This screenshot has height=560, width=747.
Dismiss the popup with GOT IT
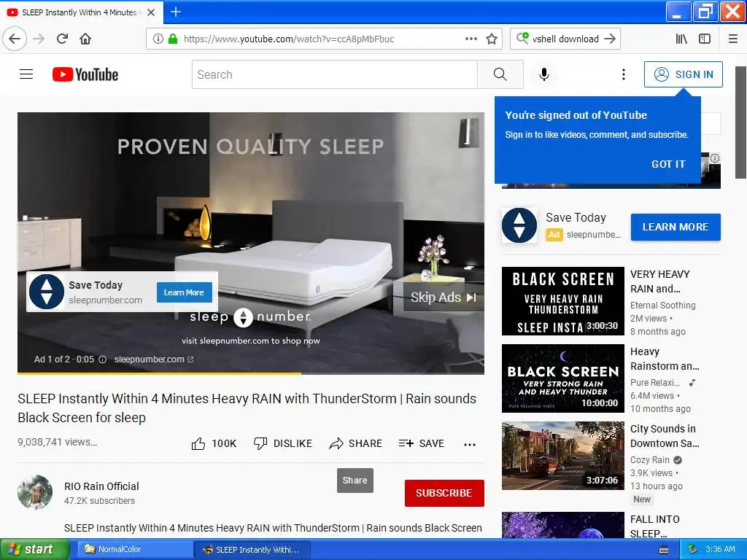[x=668, y=164]
